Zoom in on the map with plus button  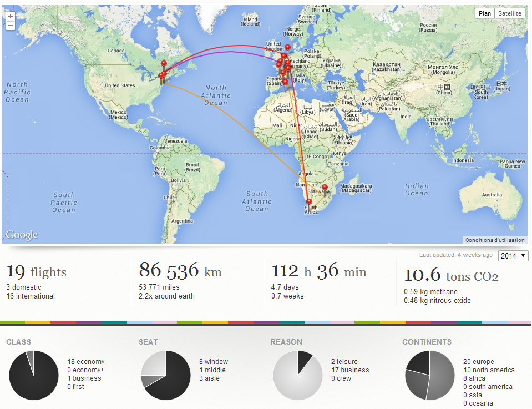point(11,16)
